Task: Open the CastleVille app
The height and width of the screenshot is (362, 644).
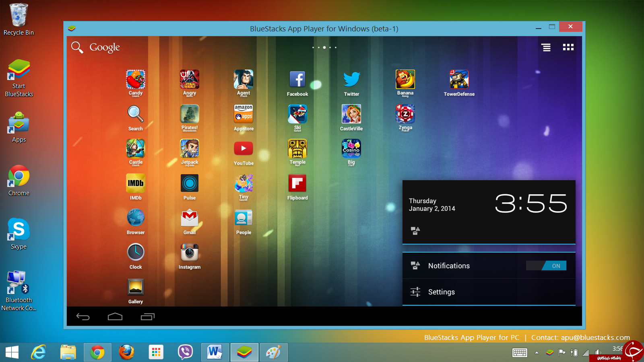Action: coord(351,114)
